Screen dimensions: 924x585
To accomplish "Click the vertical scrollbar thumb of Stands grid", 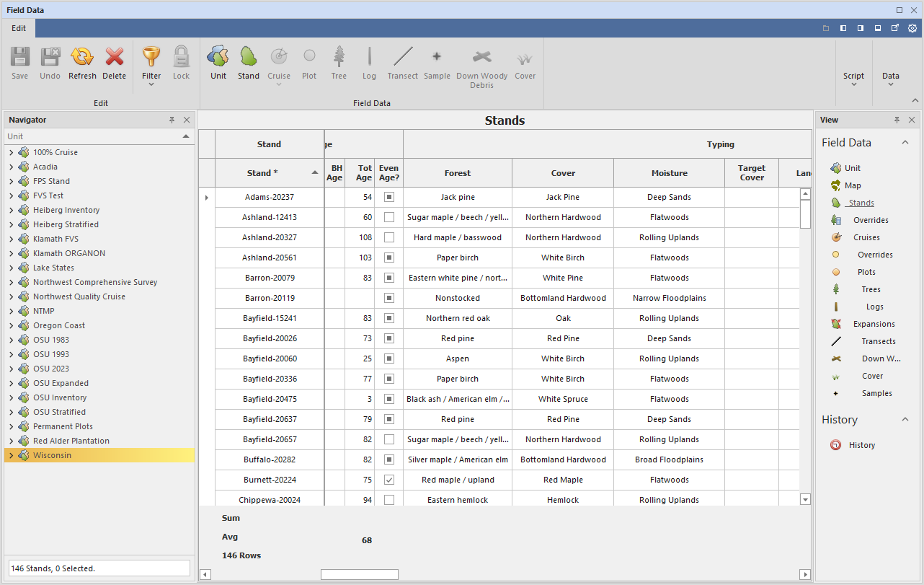I will click(x=806, y=214).
